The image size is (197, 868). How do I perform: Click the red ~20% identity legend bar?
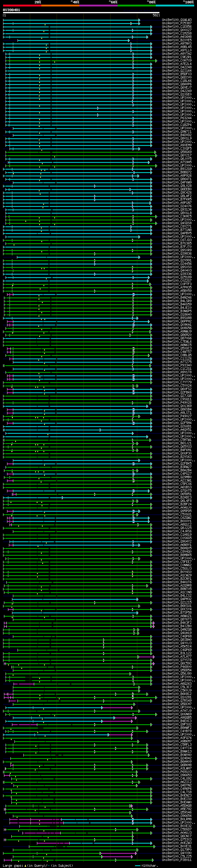point(22,6)
